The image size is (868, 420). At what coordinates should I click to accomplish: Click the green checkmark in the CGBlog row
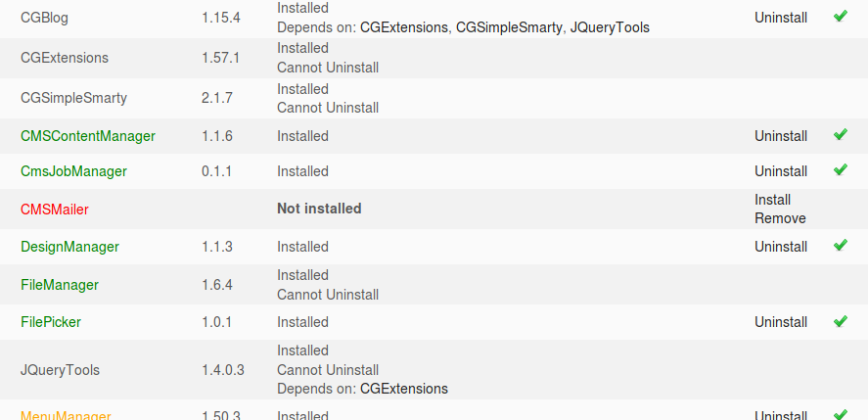coord(840,17)
